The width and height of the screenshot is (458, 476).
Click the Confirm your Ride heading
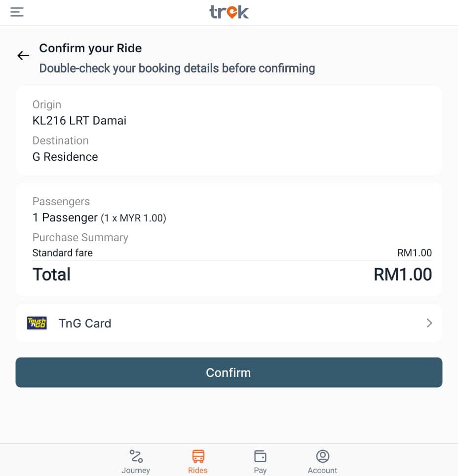point(90,48)
